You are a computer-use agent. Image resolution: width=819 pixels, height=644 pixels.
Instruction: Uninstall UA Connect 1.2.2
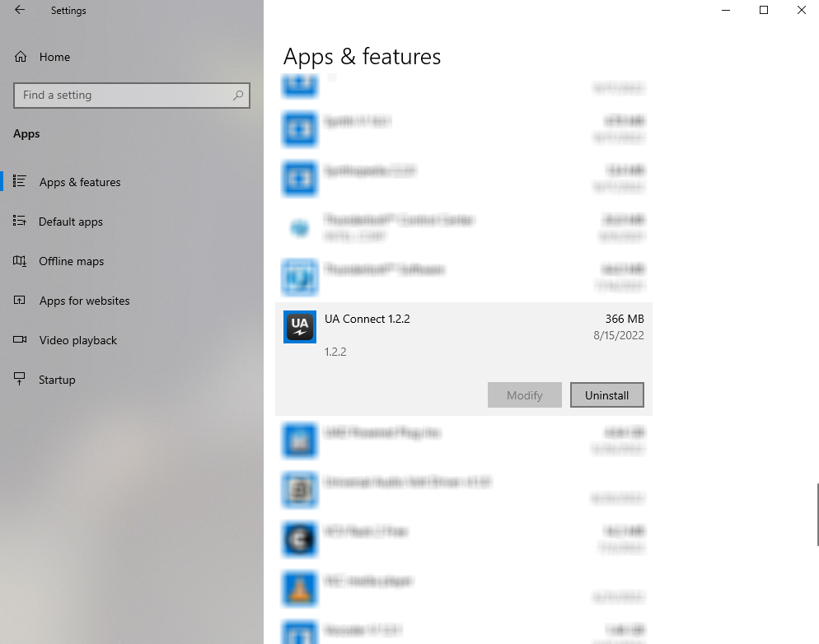[x=607, y=394]
